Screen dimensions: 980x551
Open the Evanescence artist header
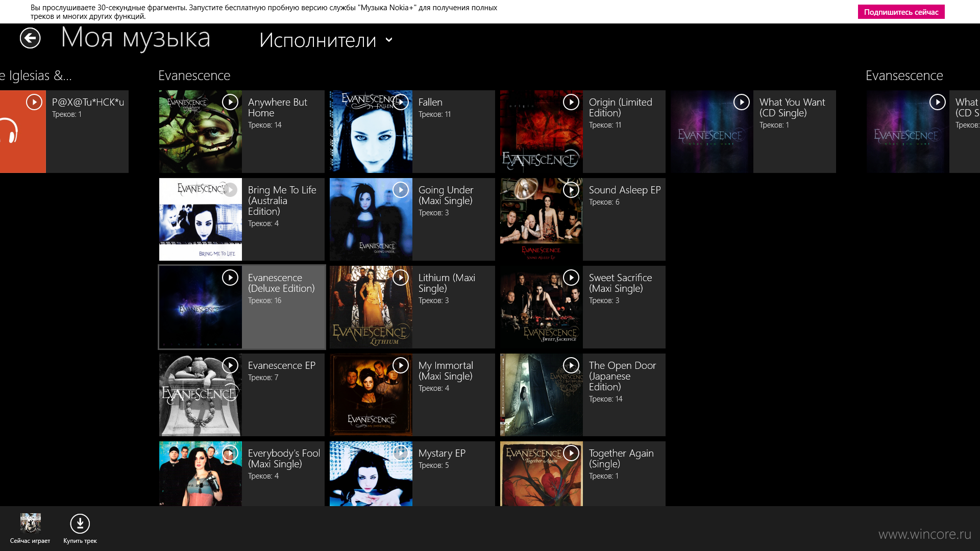click(x=194, y=76)
